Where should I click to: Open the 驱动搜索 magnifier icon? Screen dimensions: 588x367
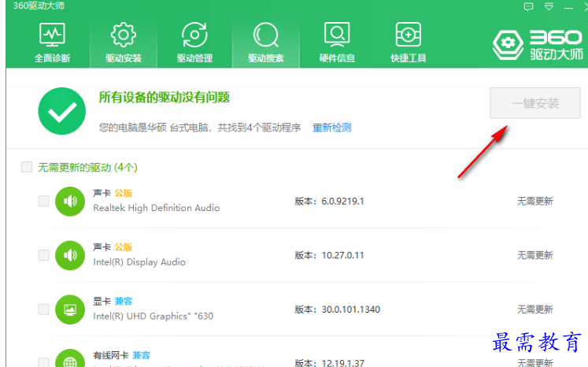point(265,35)
